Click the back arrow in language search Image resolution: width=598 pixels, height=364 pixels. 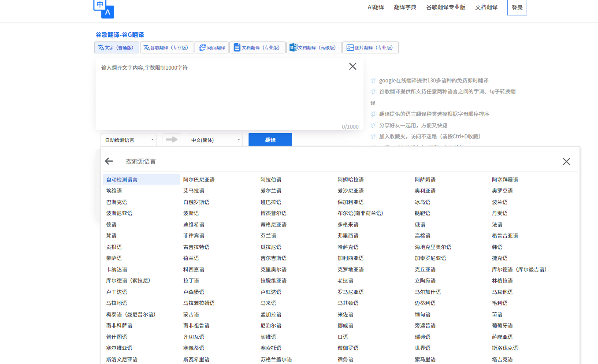[x=109, y=161]
